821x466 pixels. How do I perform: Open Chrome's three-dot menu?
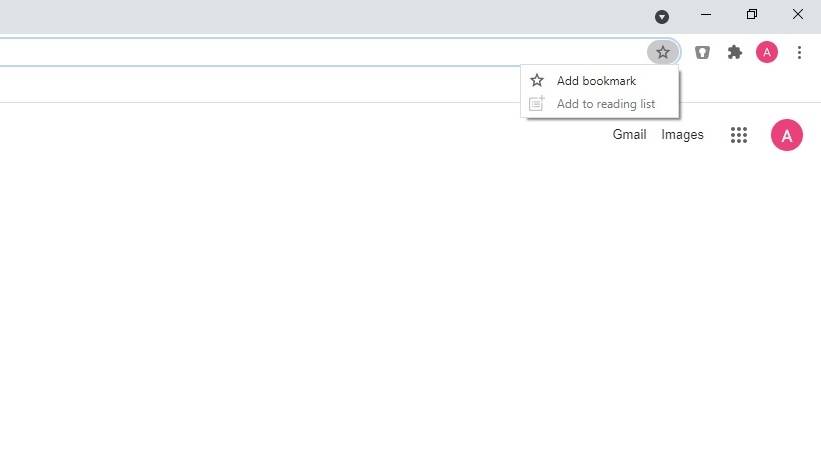[x=799, y=52]
